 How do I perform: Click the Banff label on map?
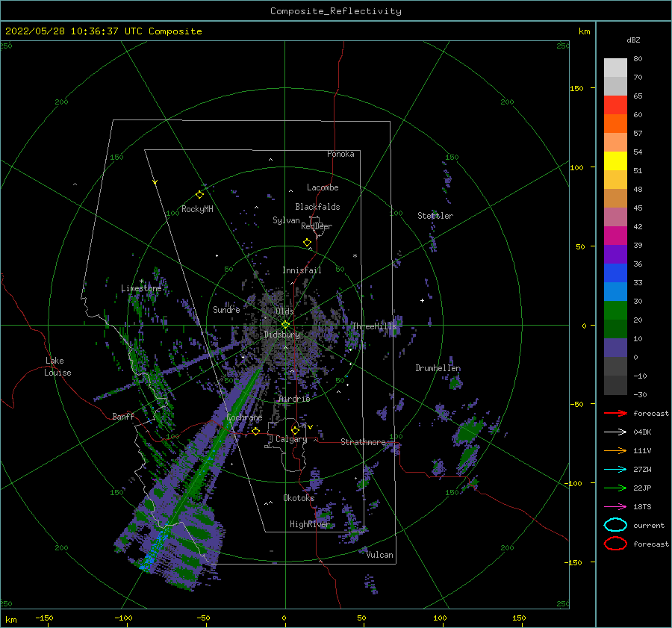click(x=123, y=416)
